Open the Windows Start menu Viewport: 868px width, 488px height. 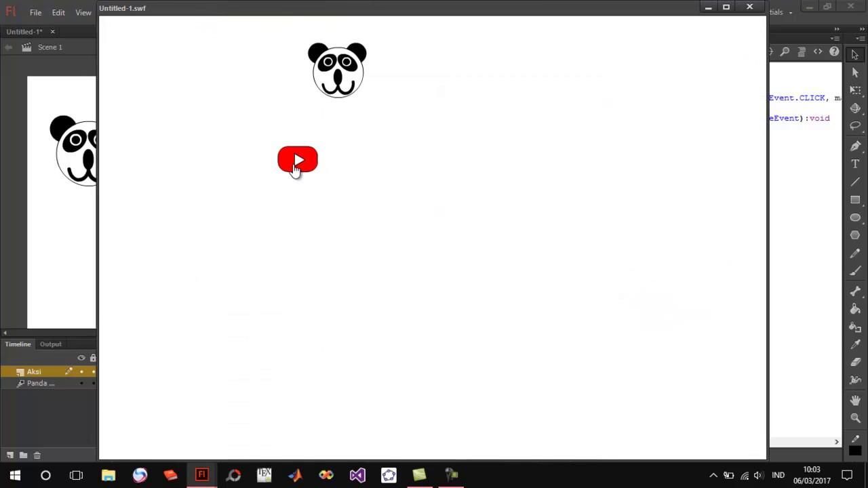15,475
